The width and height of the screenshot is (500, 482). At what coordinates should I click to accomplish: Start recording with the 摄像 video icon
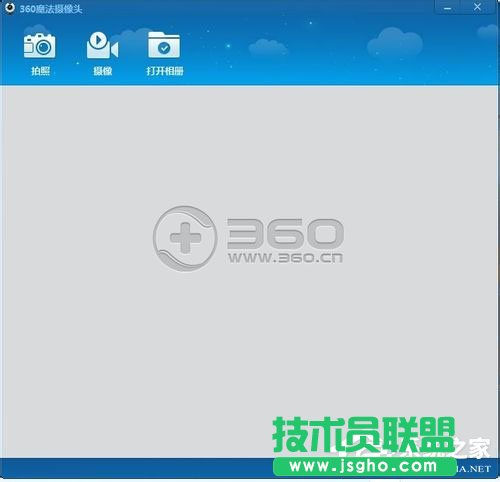click(x=102, y=45)
